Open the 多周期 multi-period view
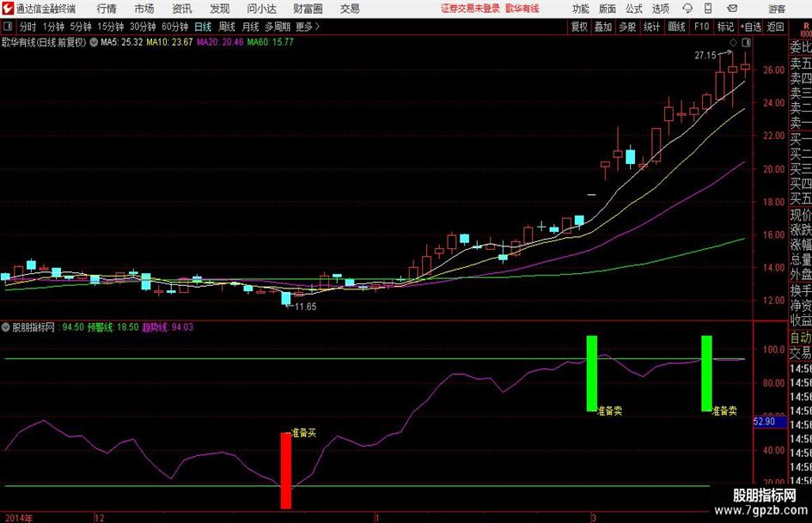 278,27
